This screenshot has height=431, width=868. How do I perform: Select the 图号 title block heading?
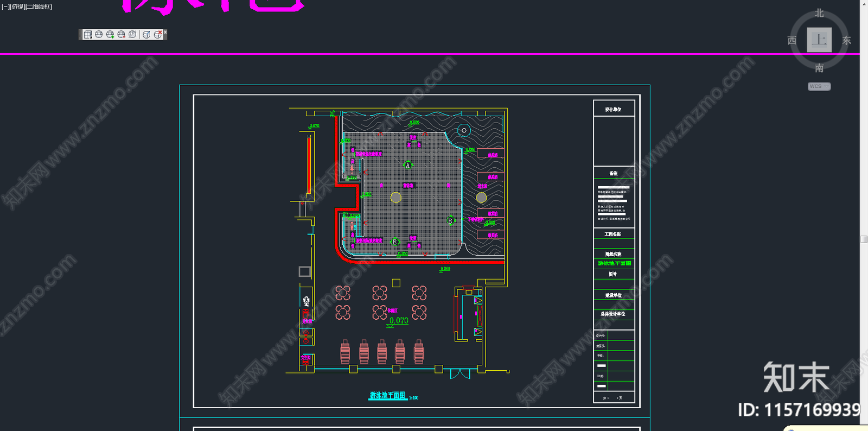pos(613,274)
